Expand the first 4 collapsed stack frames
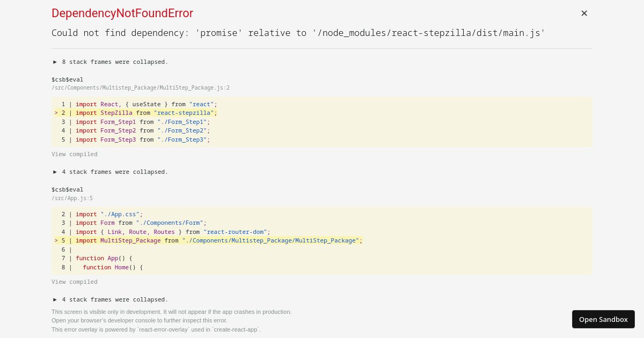 [111, 172]
